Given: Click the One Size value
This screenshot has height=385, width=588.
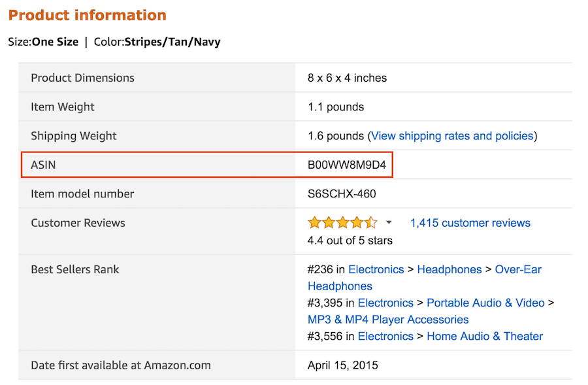Looking at the screenshot, I should (x=55, y=42).
